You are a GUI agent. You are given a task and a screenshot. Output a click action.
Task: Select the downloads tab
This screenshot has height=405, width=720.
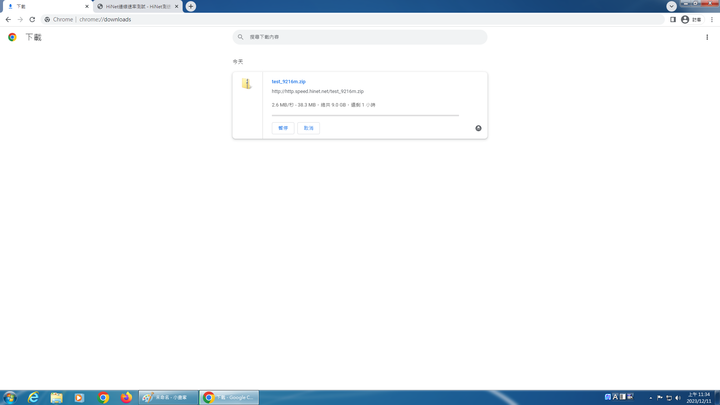pos(46,6)
